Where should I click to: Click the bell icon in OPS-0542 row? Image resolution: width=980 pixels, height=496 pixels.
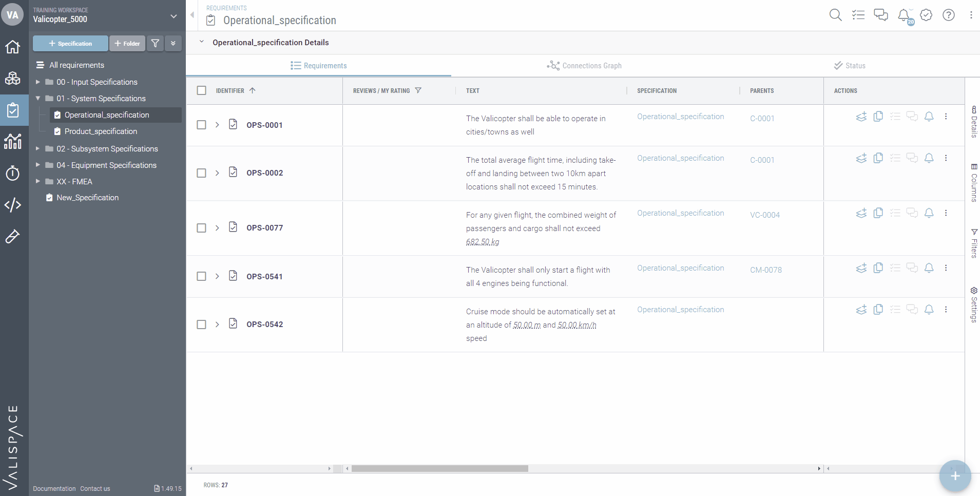[x=929, y=310]
